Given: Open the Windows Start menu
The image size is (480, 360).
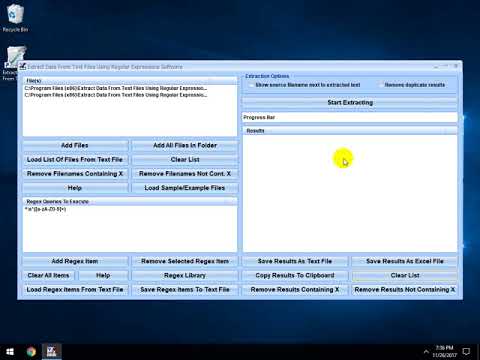Looking at the screenshot, I should tap(10, 352).
